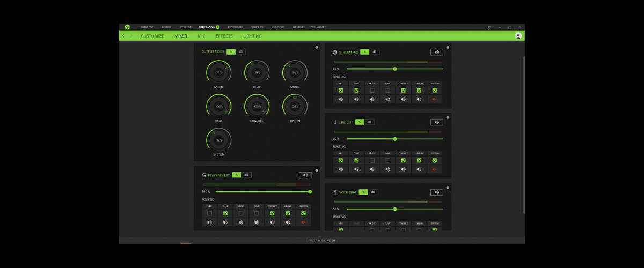
Task: Switch Output Mixer units to dB
Action: [x=240, y=51]
